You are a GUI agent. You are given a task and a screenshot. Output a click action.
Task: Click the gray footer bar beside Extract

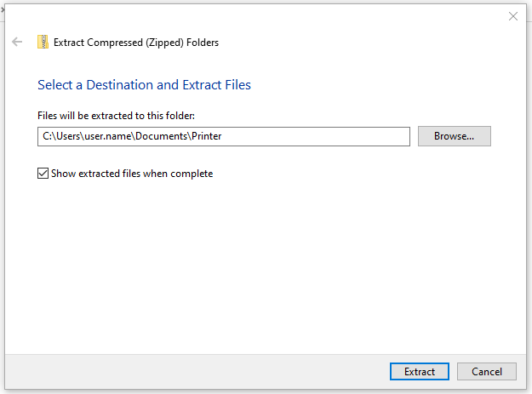197,372
